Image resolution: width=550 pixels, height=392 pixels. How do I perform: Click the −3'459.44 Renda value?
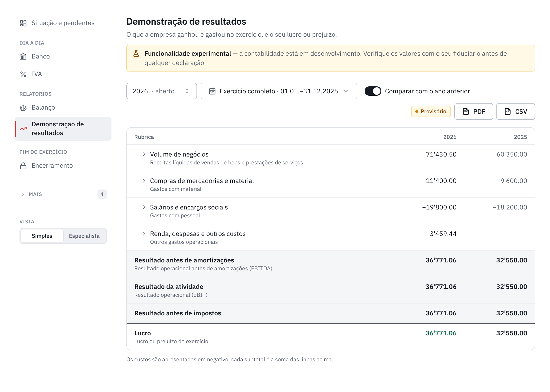point(441,234)
